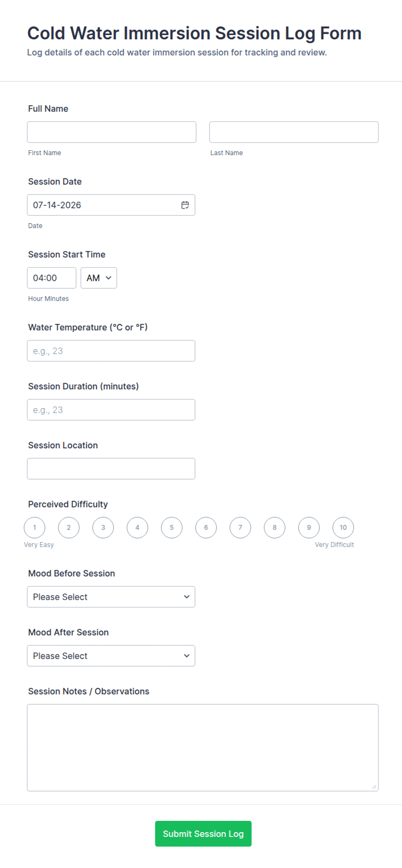Open the AM/PM time dropdown
Screen dimensions: 402x868
pyautogui.click(x=99, y=278)
